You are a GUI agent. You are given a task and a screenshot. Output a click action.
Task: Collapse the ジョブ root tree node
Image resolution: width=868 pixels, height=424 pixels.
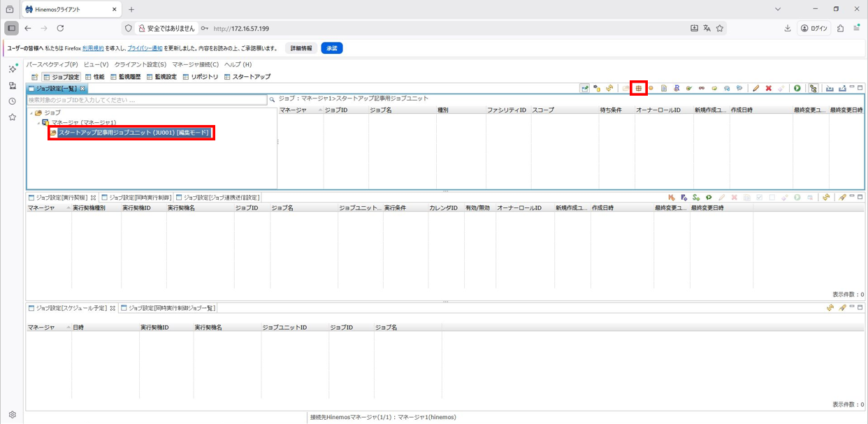tap(31, 113)
